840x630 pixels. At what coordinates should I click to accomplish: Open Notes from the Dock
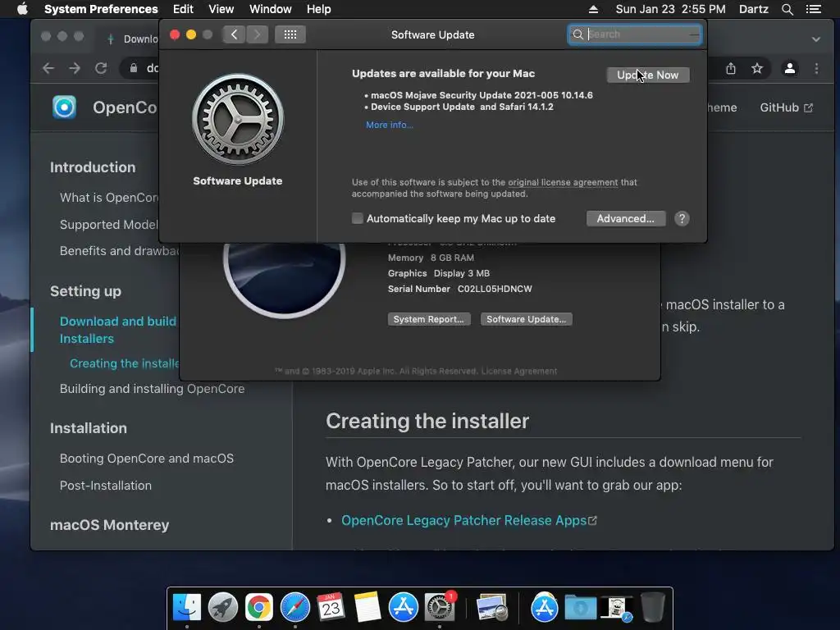pyautogui.click(x=367, y=608)
